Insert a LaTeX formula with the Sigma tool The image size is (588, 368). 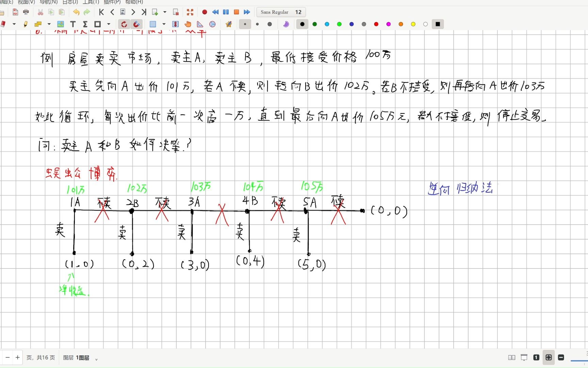(x=85, y=24)
